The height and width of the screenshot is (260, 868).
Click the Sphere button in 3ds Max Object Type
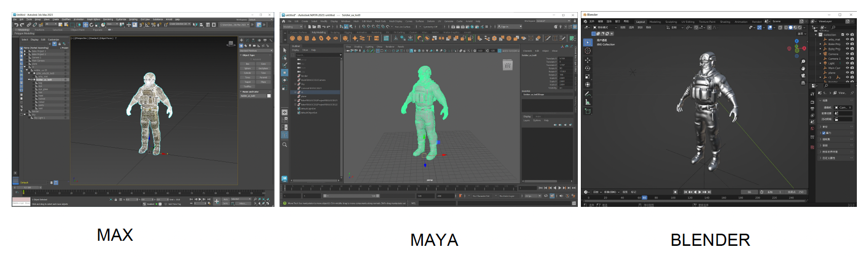(248, 68)
